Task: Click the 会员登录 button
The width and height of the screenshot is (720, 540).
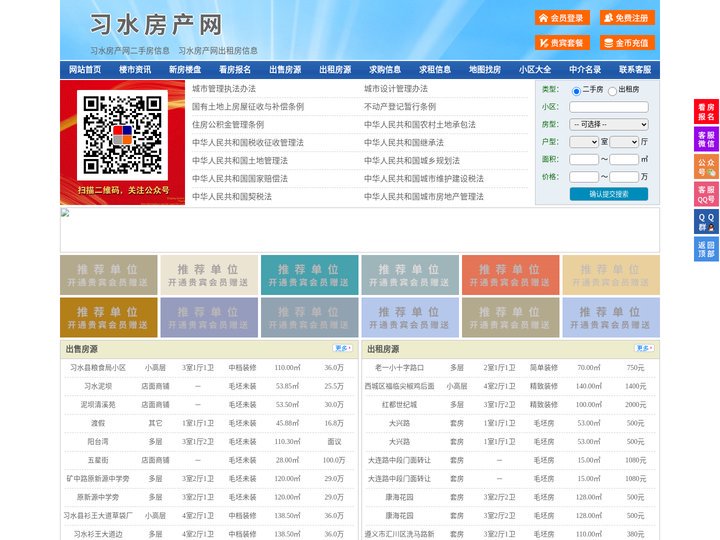Action: (x=562, y=18)
